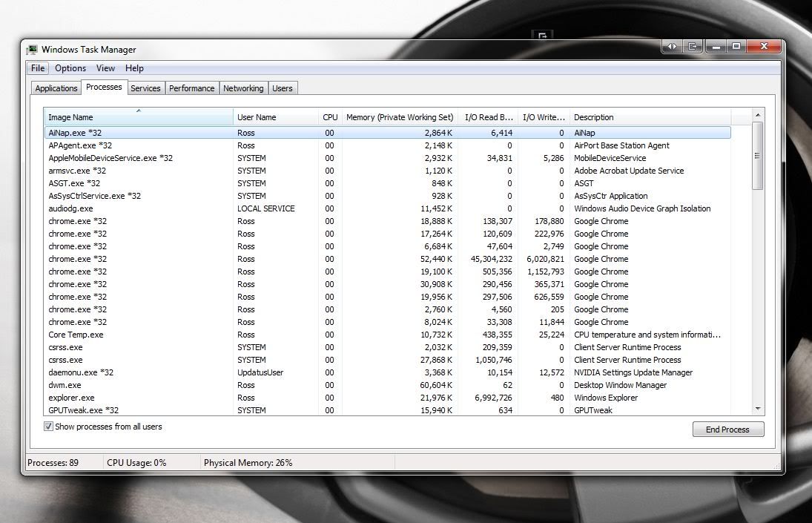Click the process list scrollbar thumb
This screenshot has height=523, width=812.
pyautogui.click(x=758, y=156)
